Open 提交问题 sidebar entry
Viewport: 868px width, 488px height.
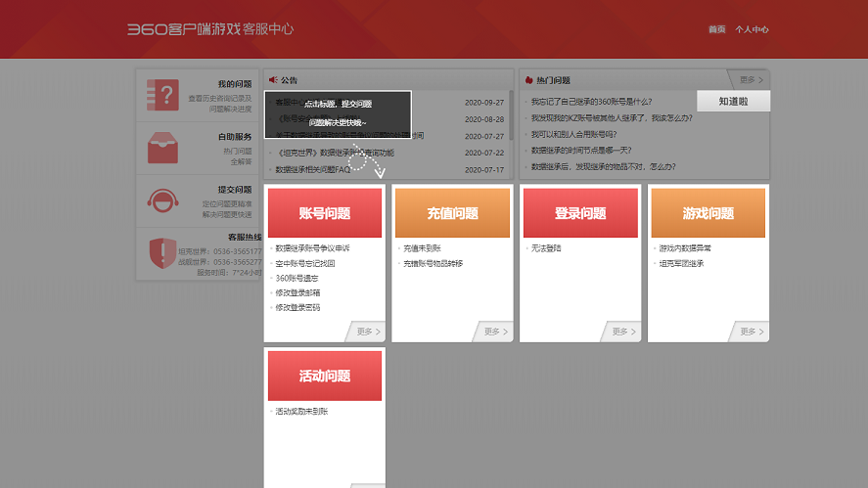(x=198, y=200)
